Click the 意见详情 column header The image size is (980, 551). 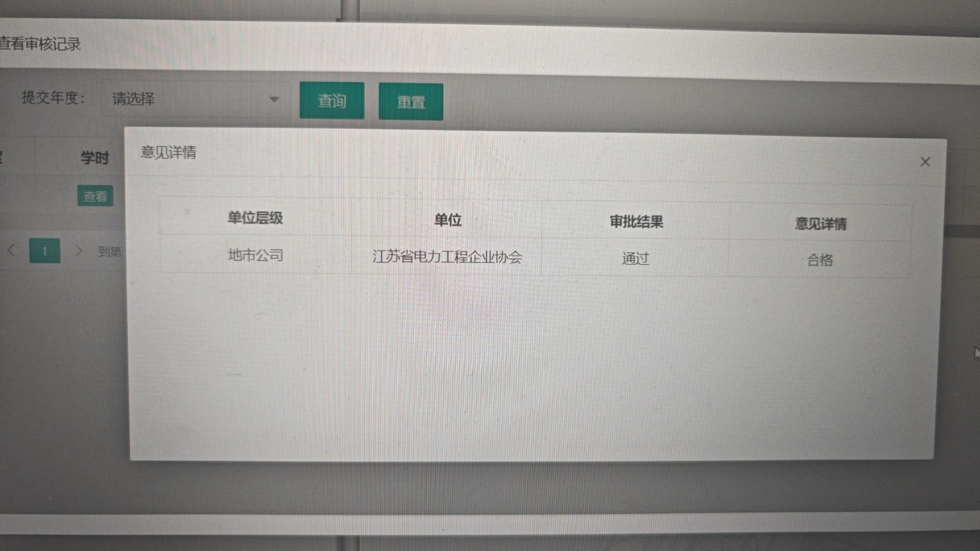(820, 223)
